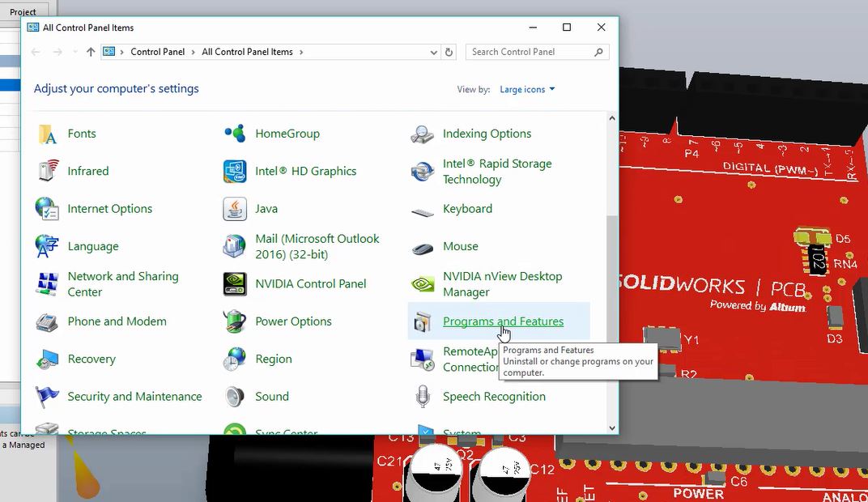
Task: Expand chevron after All Control Panel Items
Action: tap(301, 52)
